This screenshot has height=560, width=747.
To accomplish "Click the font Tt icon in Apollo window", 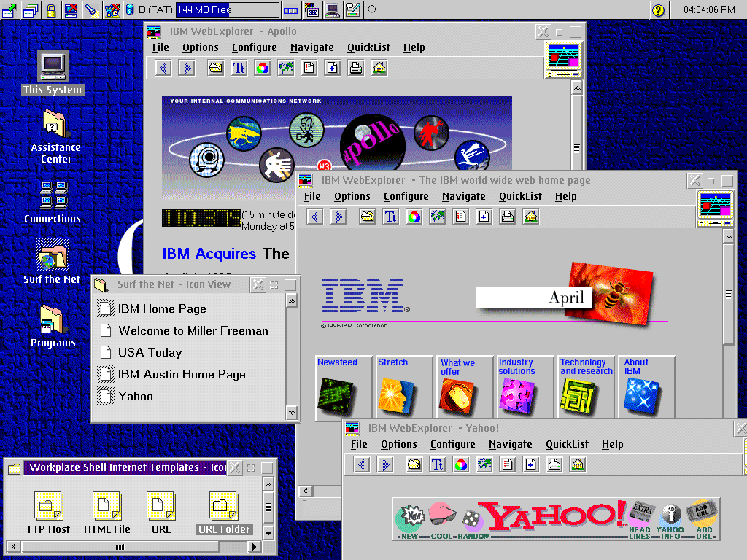I will [239, 68].
